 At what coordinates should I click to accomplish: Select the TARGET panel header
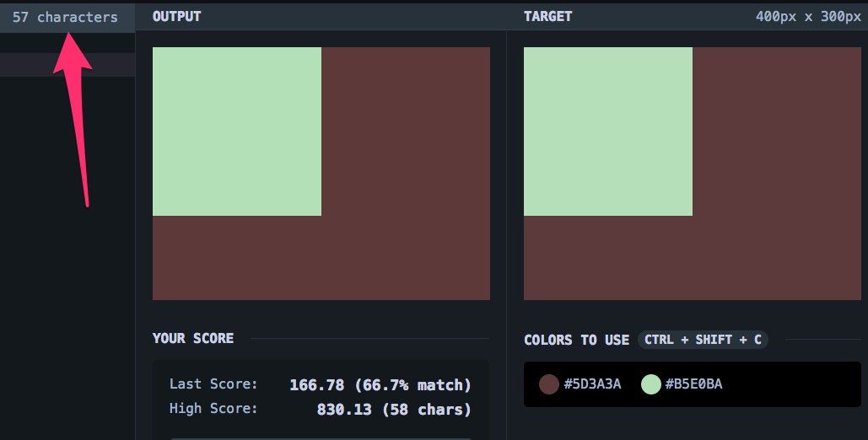point(547,17)
